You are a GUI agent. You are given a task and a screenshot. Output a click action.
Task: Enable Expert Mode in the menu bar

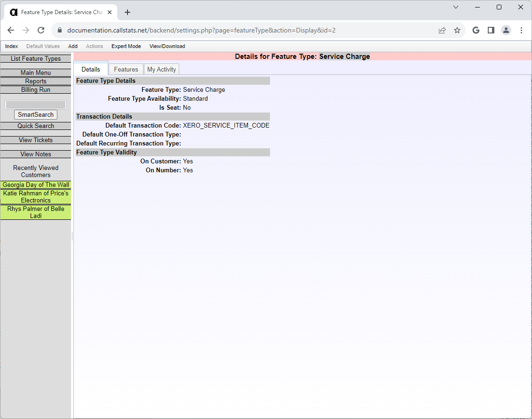click(x=126, y=46)
